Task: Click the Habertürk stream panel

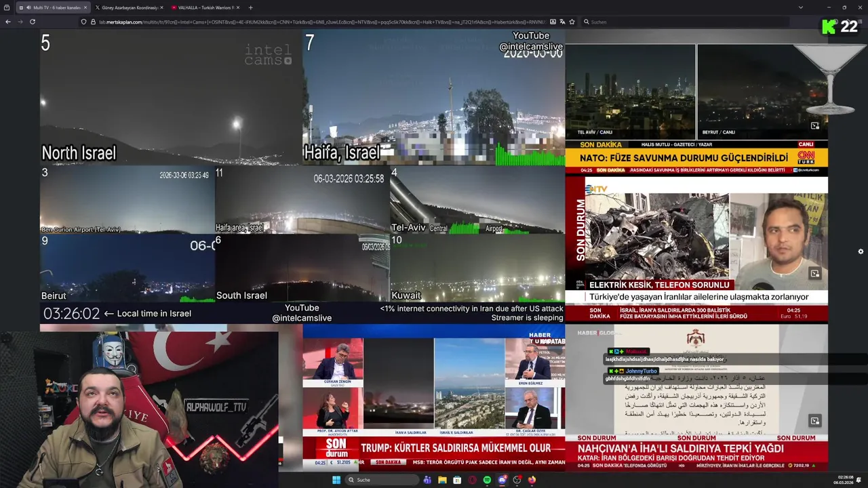Action: (433, 398)
